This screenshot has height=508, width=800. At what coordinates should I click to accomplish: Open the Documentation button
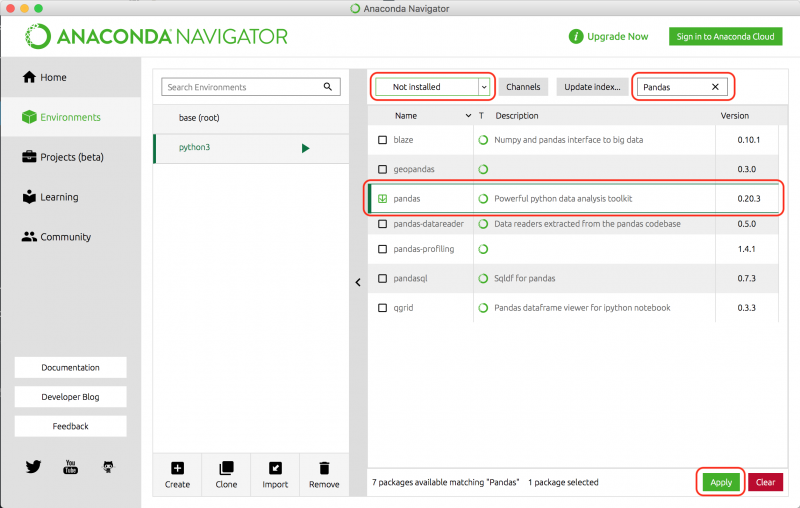70,367
